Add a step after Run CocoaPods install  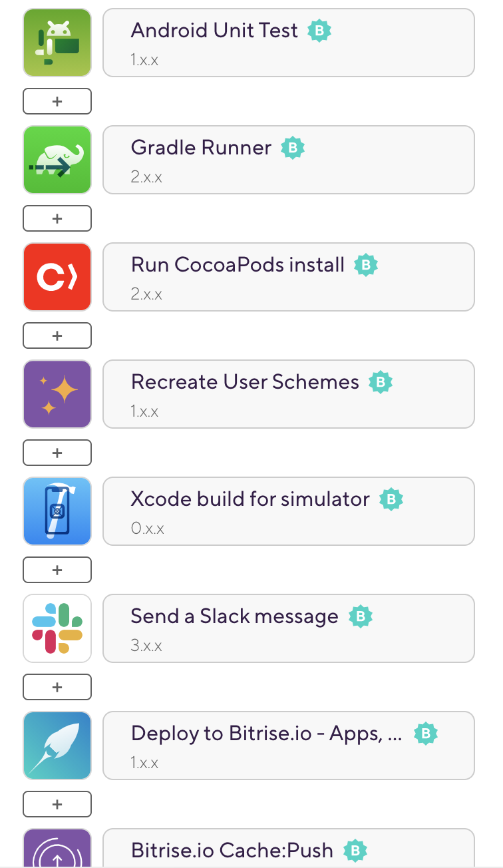pyautogui.click(x=57, y=335)
